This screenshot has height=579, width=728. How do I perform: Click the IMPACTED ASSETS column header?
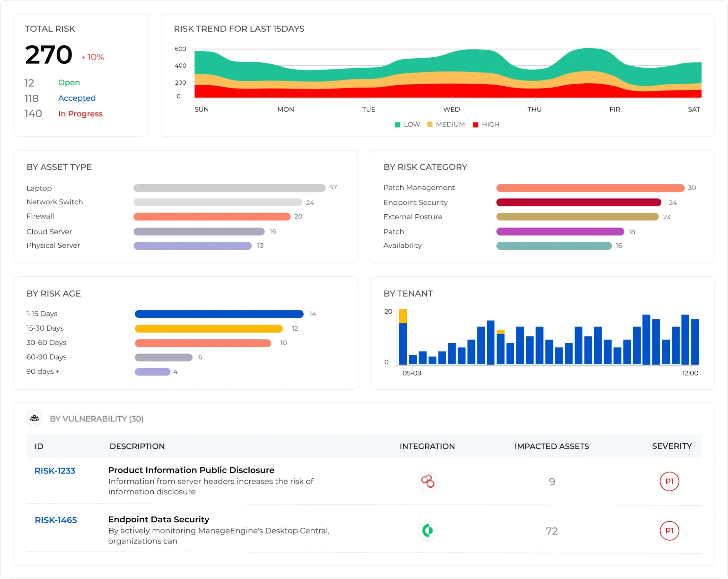click(552, 446)
